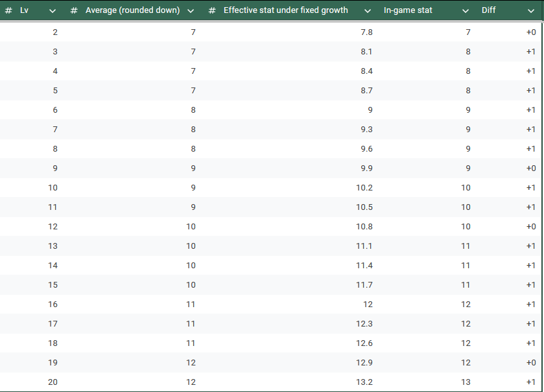Open the Lv column dropdown chevron
Viewport: 544px width, 392px height.
53,11
